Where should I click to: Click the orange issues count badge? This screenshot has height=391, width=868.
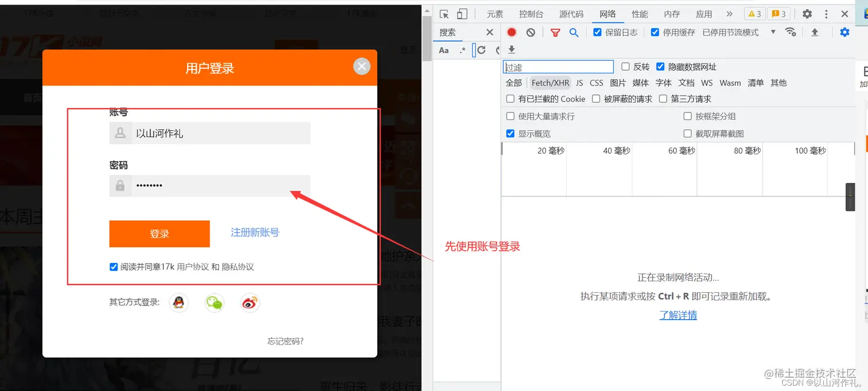pyautogui.click(x=779, y=14)
